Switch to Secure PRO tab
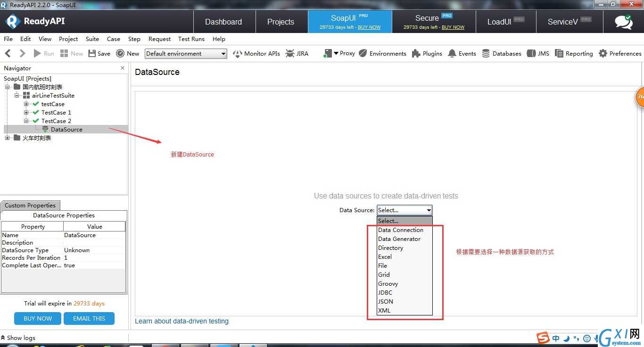644x347 pixels. (434, 22)
